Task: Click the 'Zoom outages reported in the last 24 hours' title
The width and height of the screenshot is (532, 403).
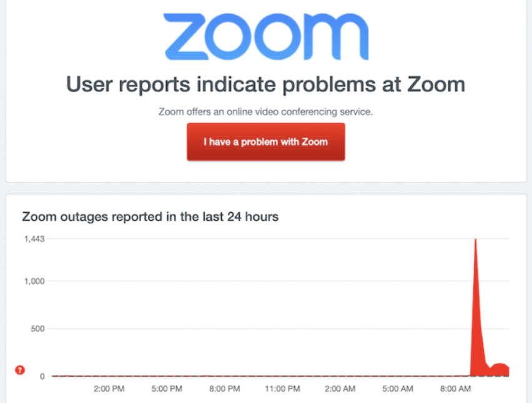Action: (x=150, y=217)
